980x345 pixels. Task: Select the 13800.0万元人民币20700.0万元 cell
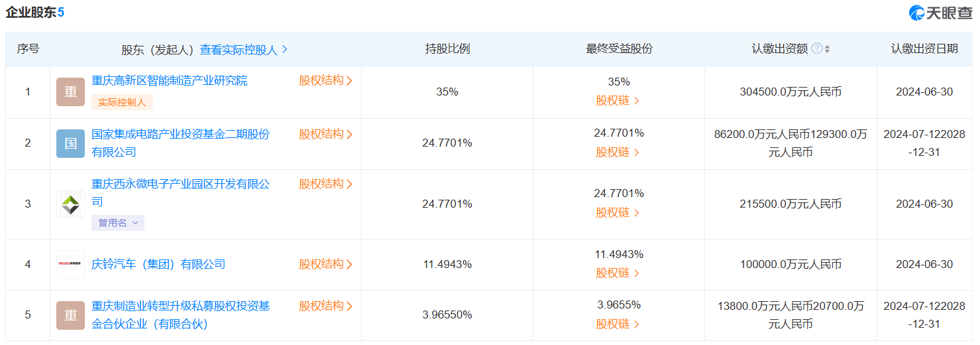click(x=790, y=315)
